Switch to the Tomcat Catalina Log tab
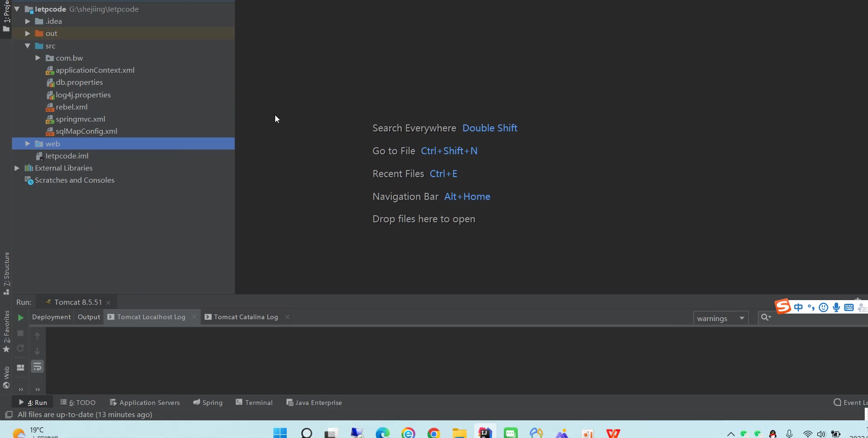 point(245,317)
